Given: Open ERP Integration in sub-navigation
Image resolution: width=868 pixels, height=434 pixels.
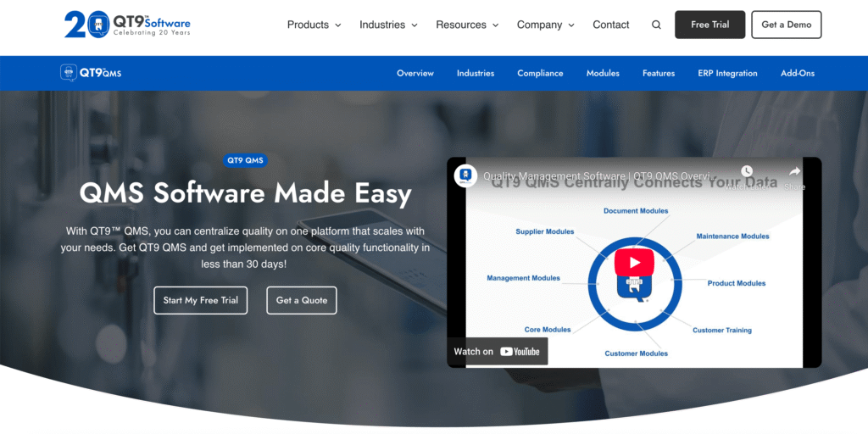Looking at the screenshot, I should click(727, 73).
